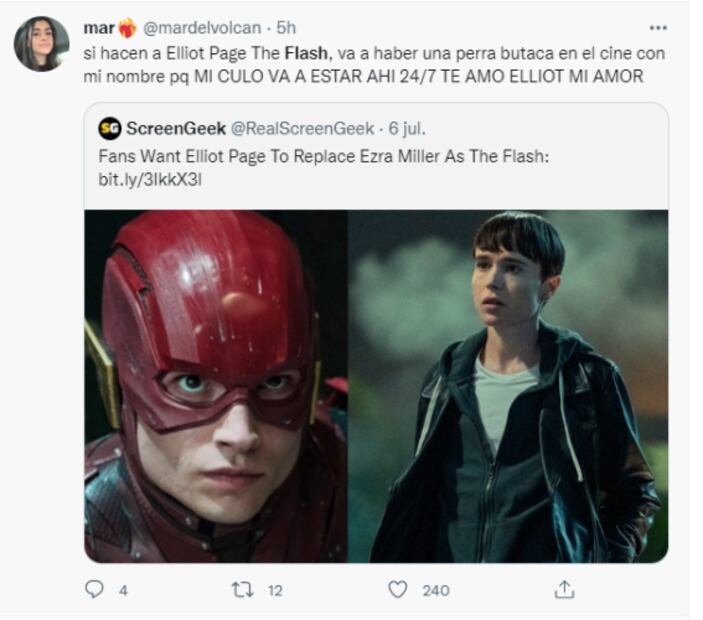
Task: Open the bit.ly/3IkkX3l link
Action: tap(143, 178)
